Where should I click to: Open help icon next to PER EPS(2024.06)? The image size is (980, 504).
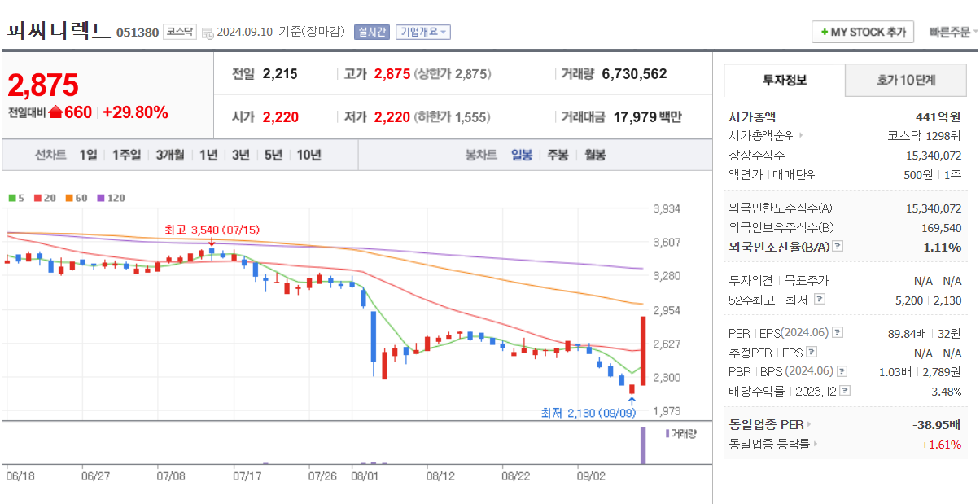point(838,332)
